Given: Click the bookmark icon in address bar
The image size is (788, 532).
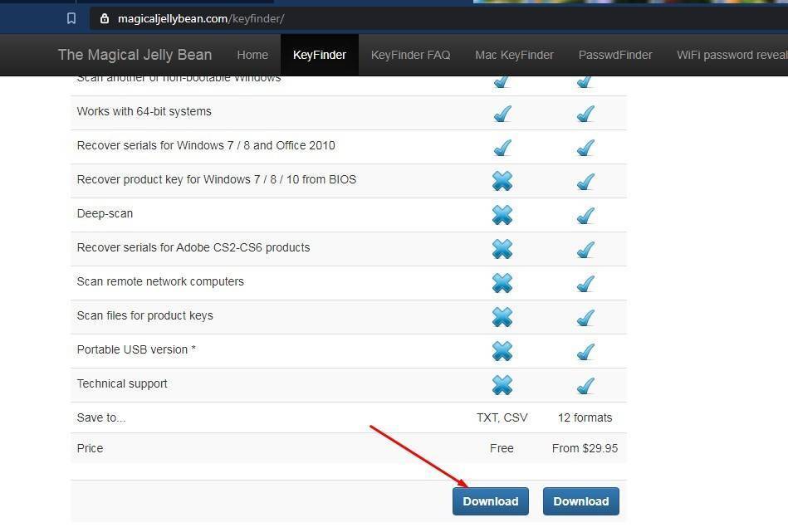Looking at the screenshot, I should pyautogui.click(x=71, y=18).
